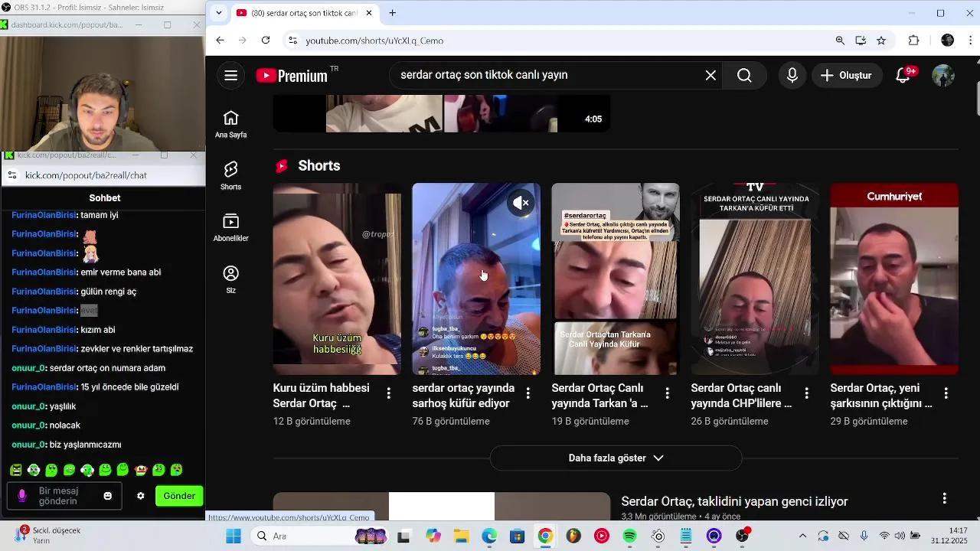The image size is (980, 551).
Task: Open Kuru üzüm habbesi Short thumbnail
Action: [x=337, y=279]
